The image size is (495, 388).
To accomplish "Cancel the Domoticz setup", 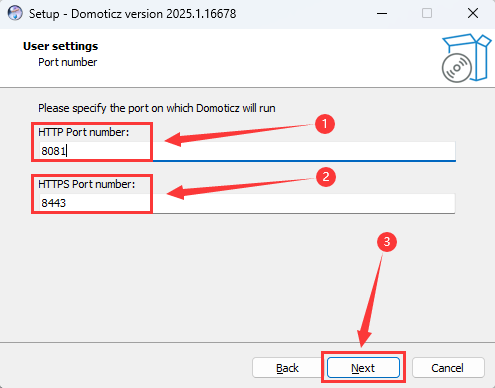I will (x=448, y=368).
